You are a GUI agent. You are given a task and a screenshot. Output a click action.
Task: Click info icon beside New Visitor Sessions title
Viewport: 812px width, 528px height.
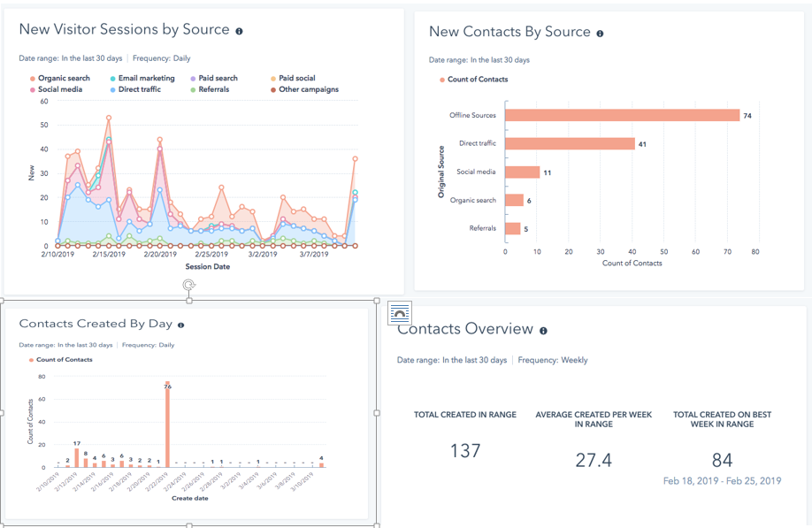pos(239,31)
